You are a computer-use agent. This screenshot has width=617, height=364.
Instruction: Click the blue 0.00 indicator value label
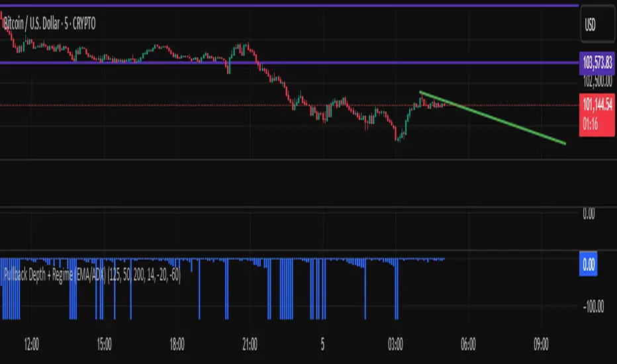coord(589,264)
